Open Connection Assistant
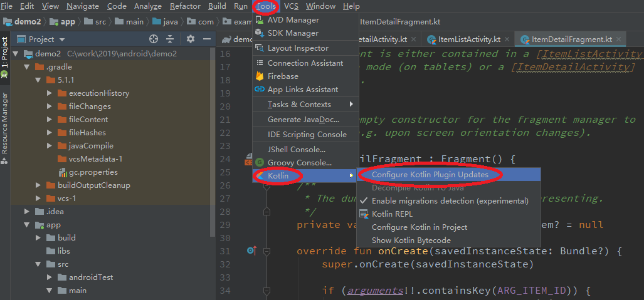This screenshot has width=644, height=300. (305, 63)
